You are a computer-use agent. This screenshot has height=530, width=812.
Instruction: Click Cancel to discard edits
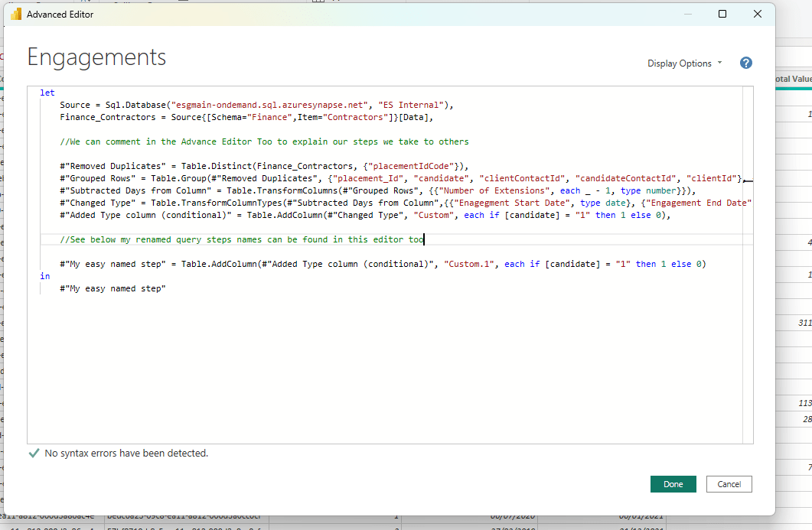(x=729, y=484)
